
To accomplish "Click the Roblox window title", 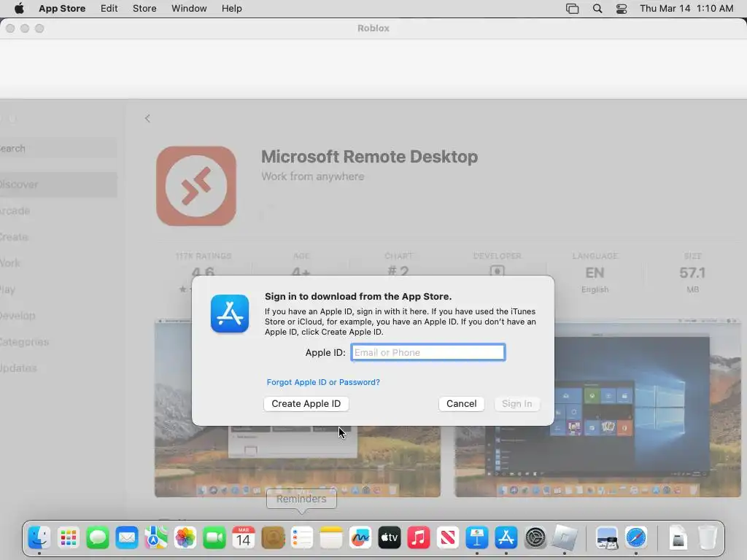I will point(373,28).
